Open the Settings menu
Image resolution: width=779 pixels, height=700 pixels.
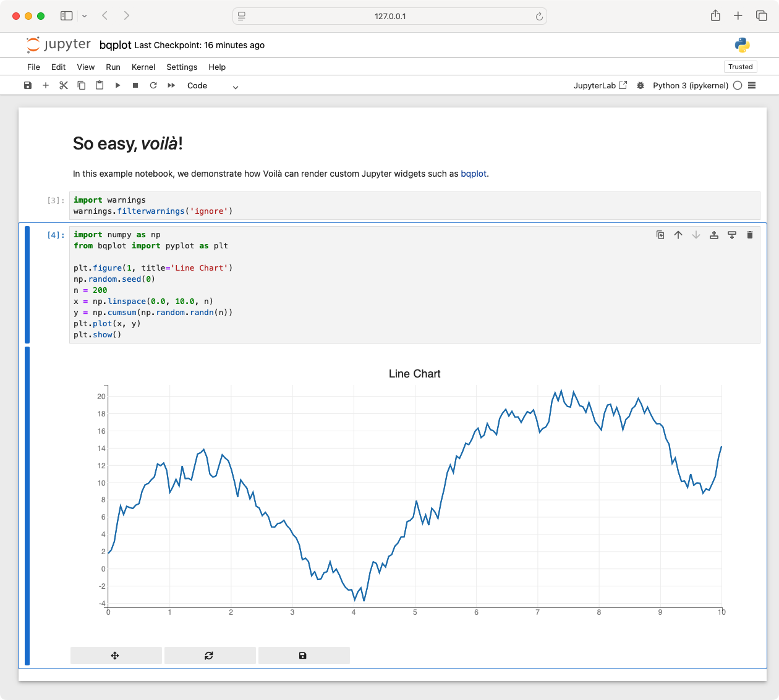pos(181,67)
